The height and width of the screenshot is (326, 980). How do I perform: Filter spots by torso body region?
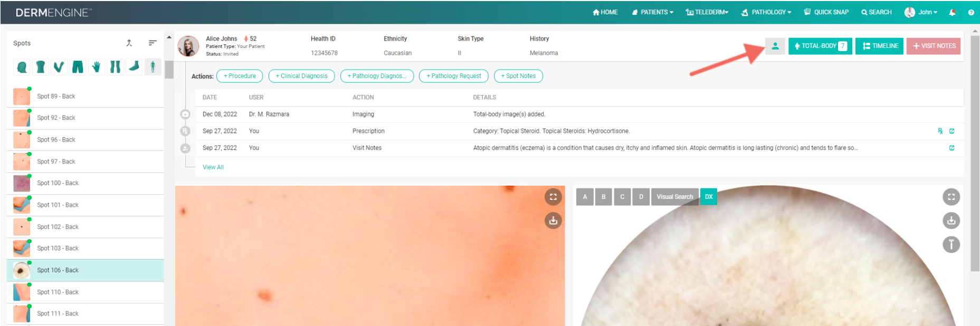tap(41, 67)
